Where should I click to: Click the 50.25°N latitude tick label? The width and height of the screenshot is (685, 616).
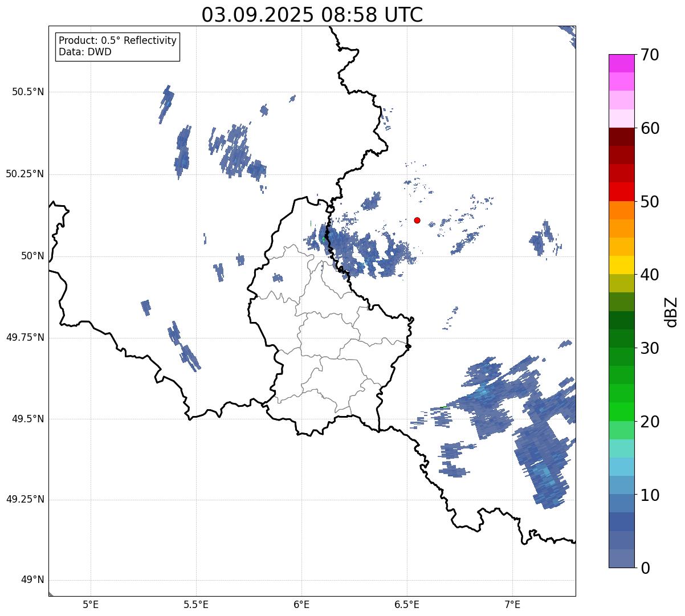(x=25, y=174)
